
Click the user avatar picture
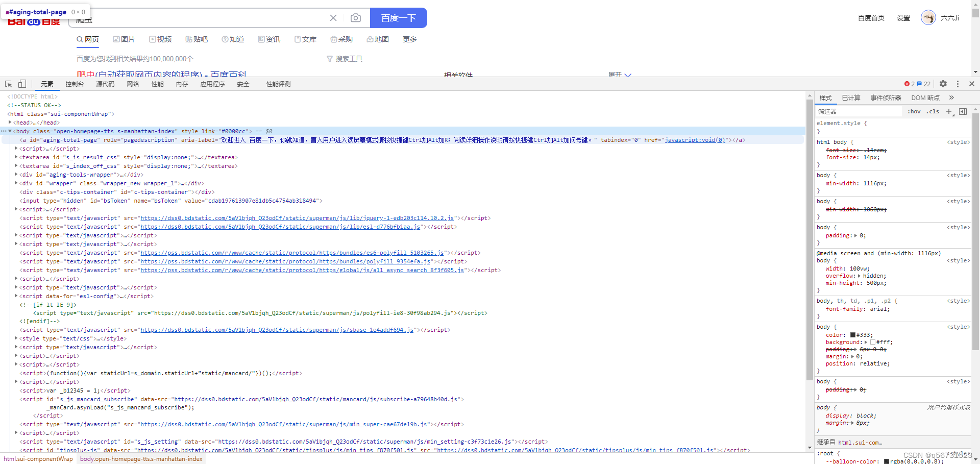tap(928, 18)
